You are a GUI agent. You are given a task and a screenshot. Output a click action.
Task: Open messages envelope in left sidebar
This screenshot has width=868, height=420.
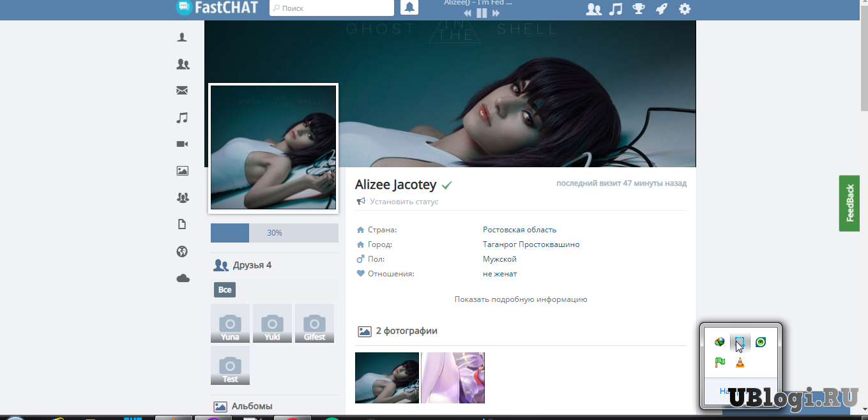pyautogui.click(x=183, y=91)
